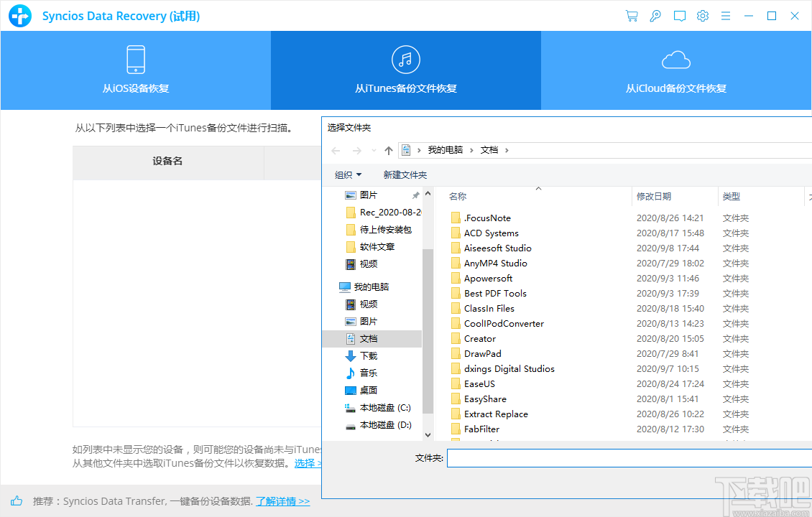Click the back arrow in the folder dialog
Viewport: 812px width, 517px height.
tap(336, 151)
